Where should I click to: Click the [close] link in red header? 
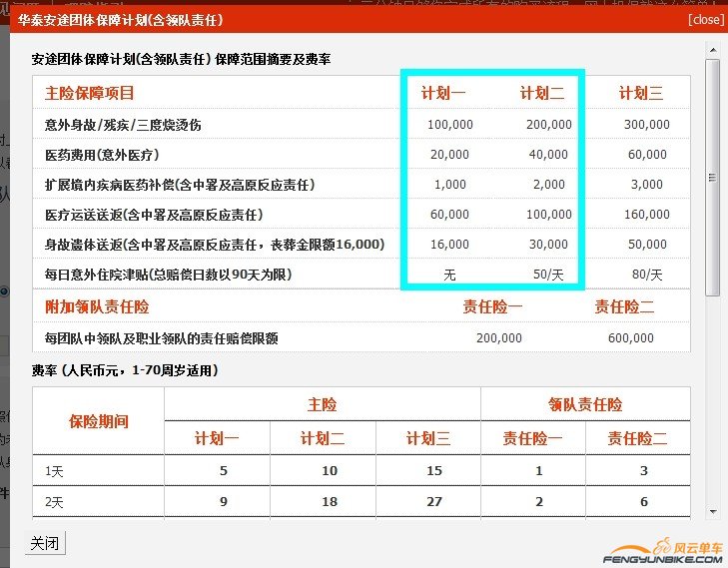[x=705, y=20]
